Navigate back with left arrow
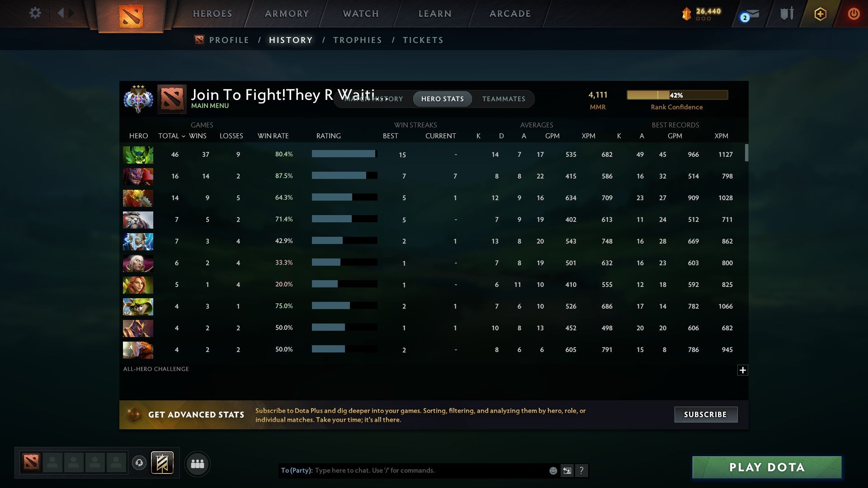The width and height of the screenshot is (868, 488). 61,13
